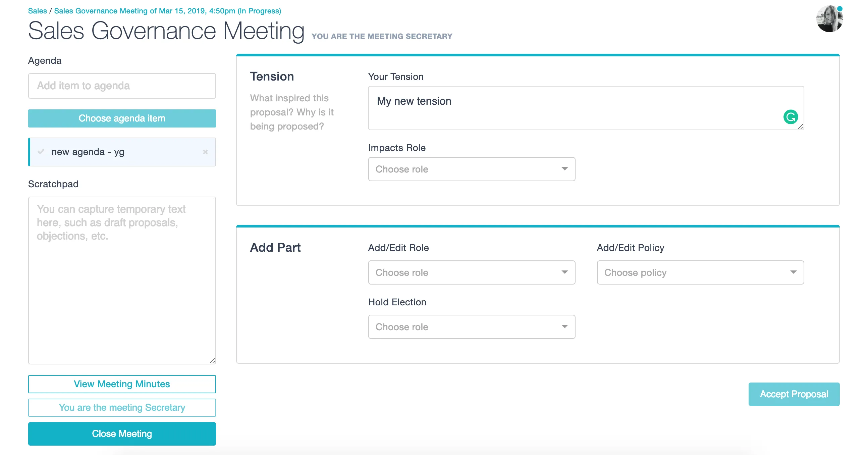868x455 pixels.
Task: Open the Add/Edit Policy dropdown
Action: tap(700, 272)
